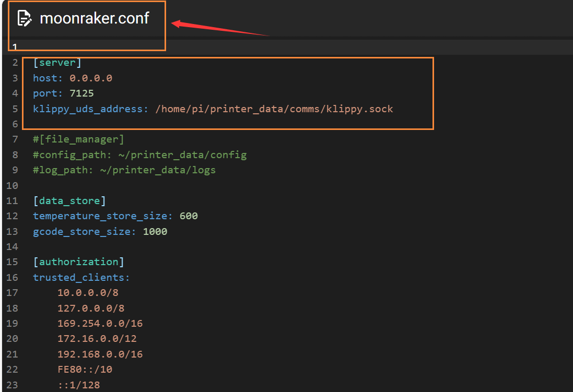This screenshot has width=573, height=392.
Task: Click trusted client entry ::1/128
Action: tap(78, 385)
